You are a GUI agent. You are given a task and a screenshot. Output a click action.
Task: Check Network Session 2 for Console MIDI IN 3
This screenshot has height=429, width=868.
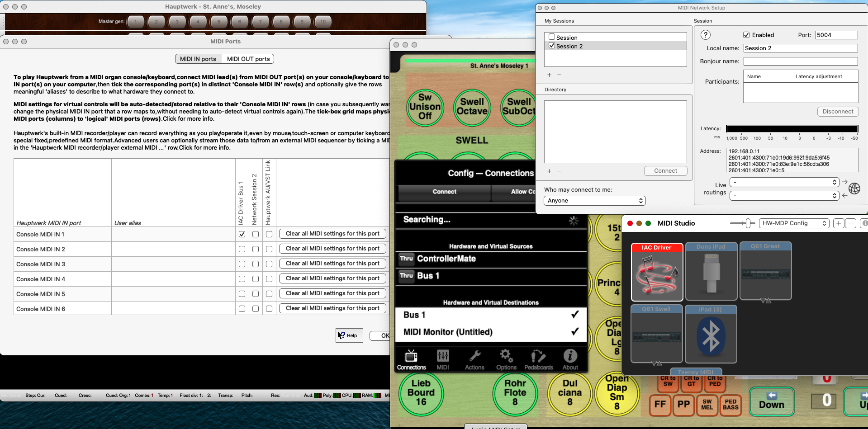256,264
